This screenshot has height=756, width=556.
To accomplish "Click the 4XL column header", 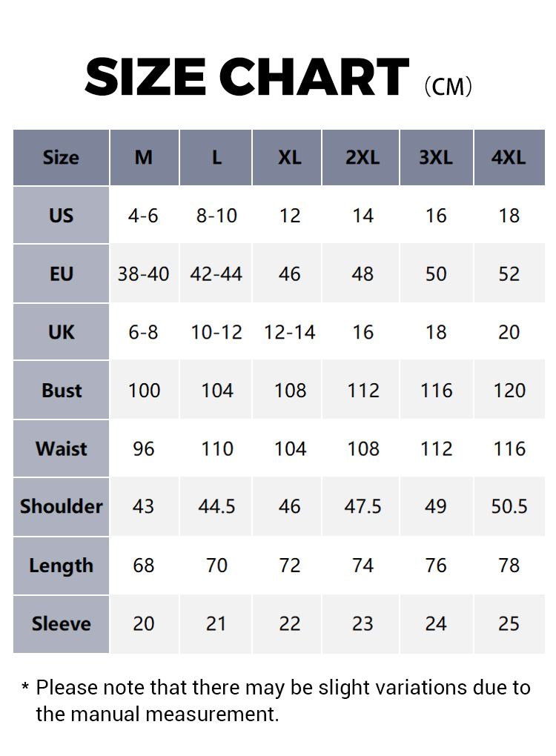I will tap(509, 158).
